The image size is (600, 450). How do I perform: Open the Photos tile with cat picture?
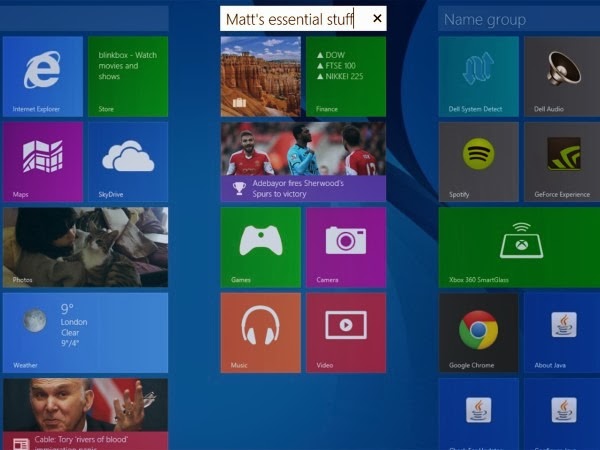(x=85, y=247)
